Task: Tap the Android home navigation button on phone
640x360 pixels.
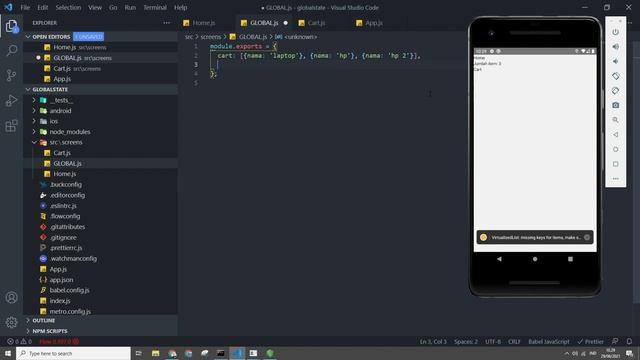Action: (x=535, y=259)
